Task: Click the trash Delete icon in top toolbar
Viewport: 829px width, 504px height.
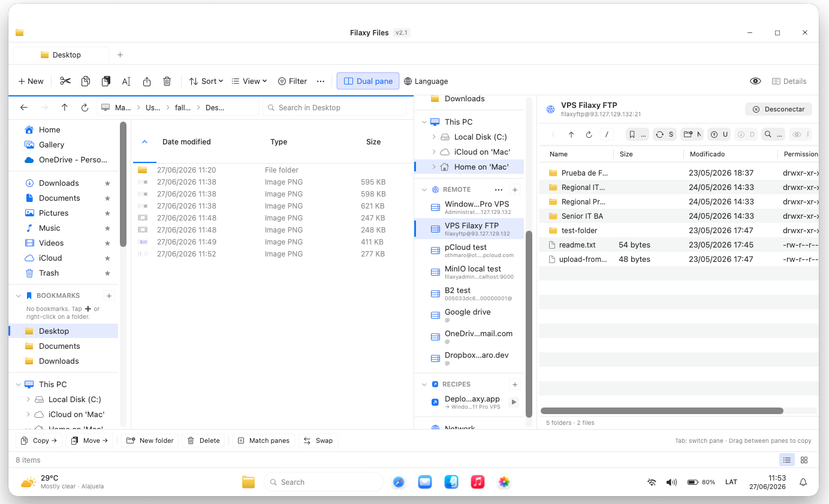Action: (x=167, y=81)
